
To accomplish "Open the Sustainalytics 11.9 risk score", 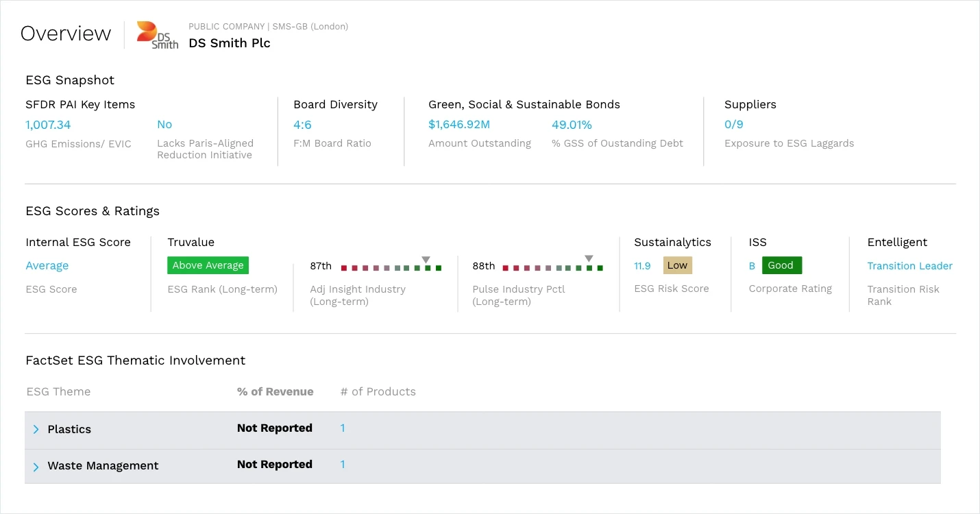I will (x=642, y=266).
